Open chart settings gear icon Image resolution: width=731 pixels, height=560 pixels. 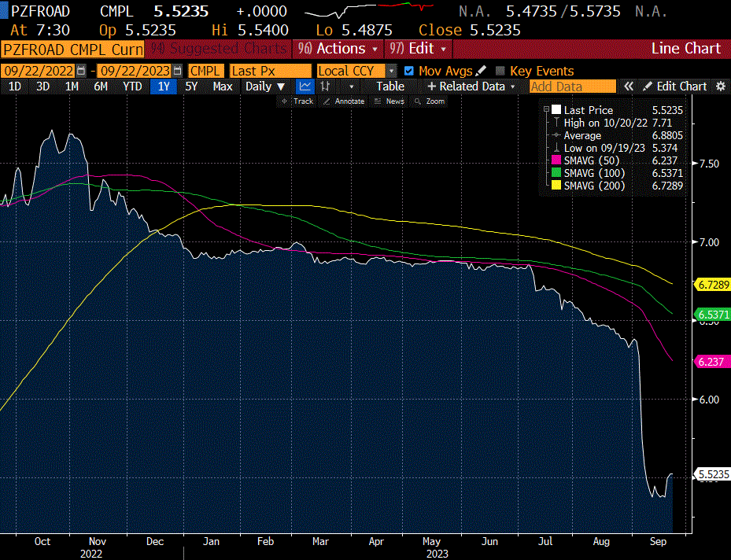[x=721, y=87]
